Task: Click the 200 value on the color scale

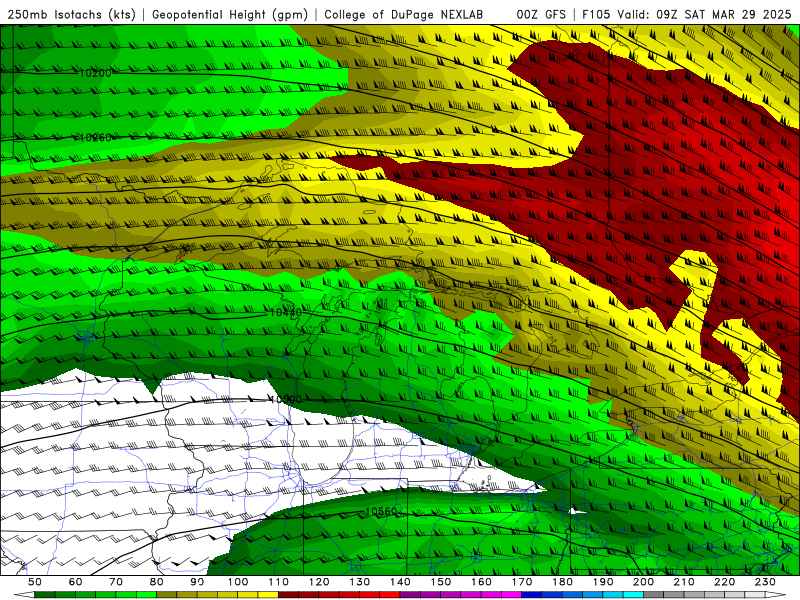Action: click(643, 582)
